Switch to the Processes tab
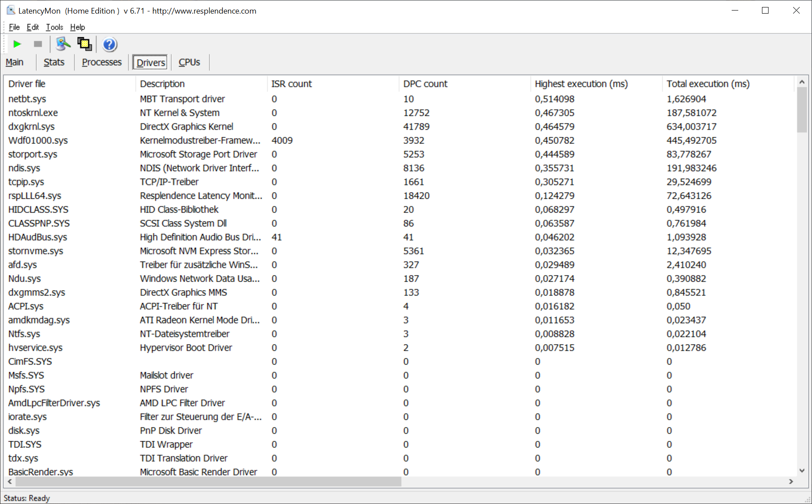 point(102,62)
